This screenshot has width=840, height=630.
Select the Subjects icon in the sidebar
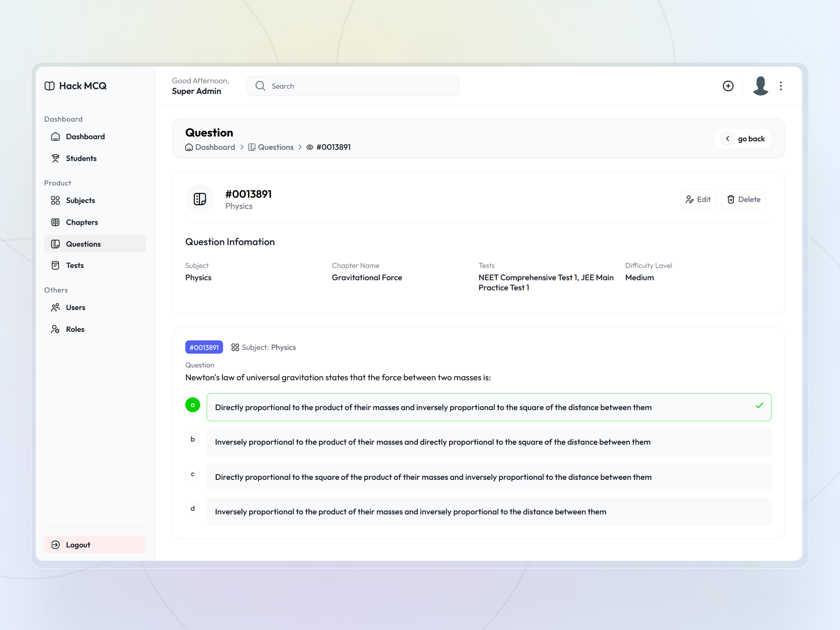pyautogui.click(x=55, y=200)
